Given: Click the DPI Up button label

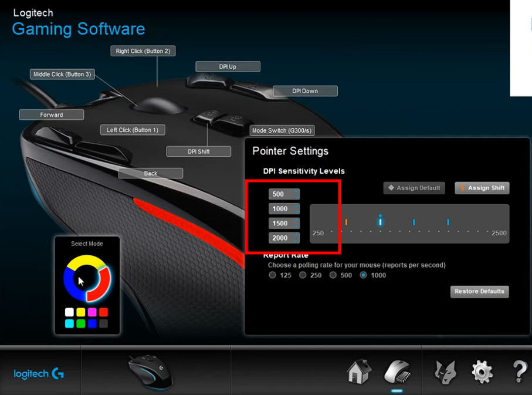Looking at the screenshot, I should (228, 66).
